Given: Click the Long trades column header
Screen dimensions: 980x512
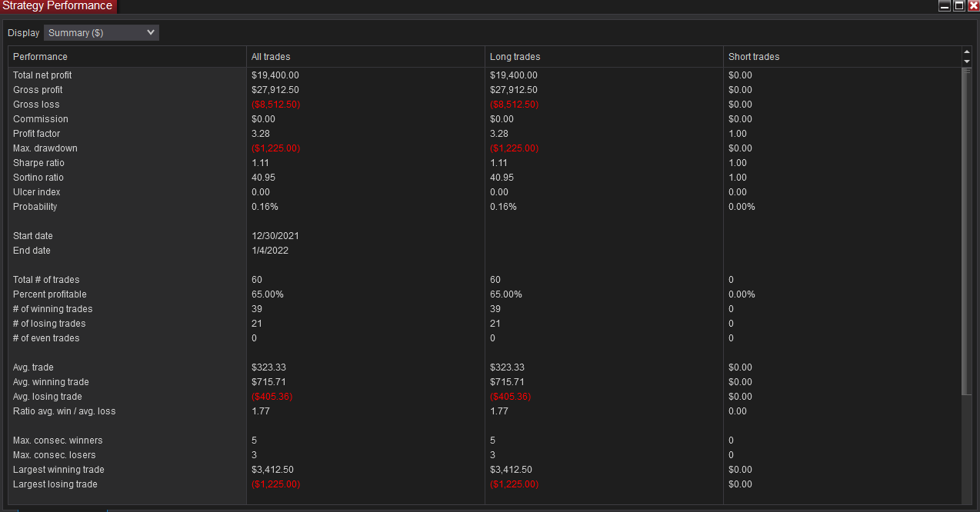Looking at the screenshot, I should tap(515, 57).
